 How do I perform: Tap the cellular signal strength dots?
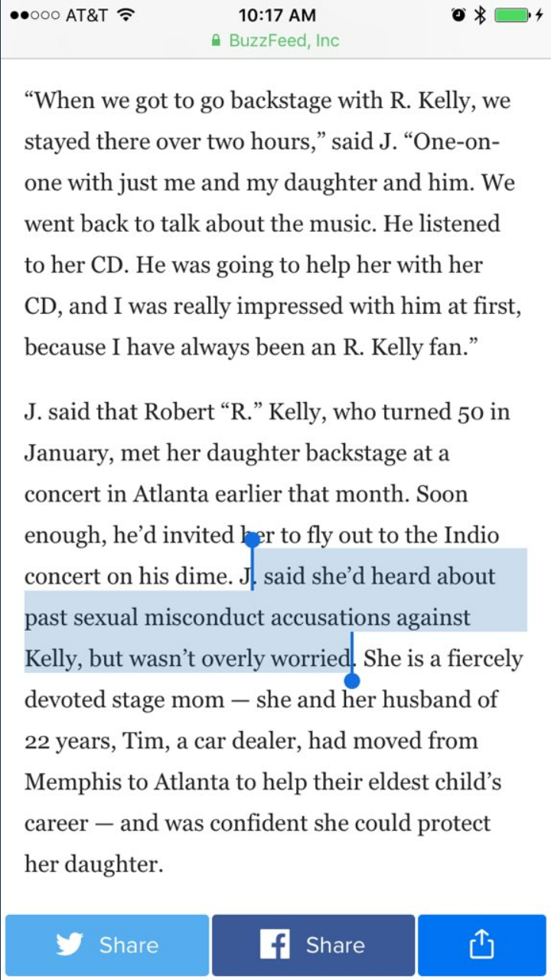[32, 15]
